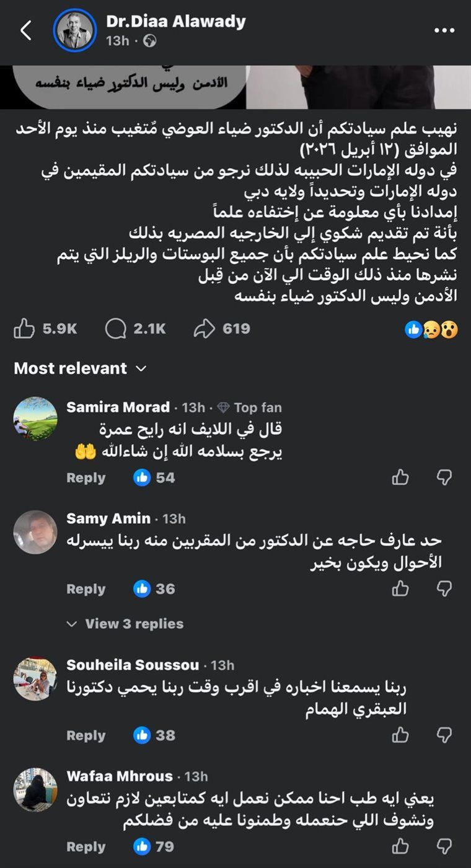The width and height of the screenshot is (471, 868).
Task: Like the post with thumbs-up icon
Action: tap(24, 329)
